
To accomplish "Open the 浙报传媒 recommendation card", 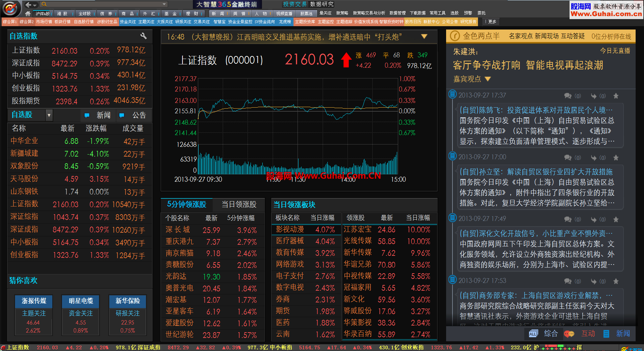I will (34, 315).
